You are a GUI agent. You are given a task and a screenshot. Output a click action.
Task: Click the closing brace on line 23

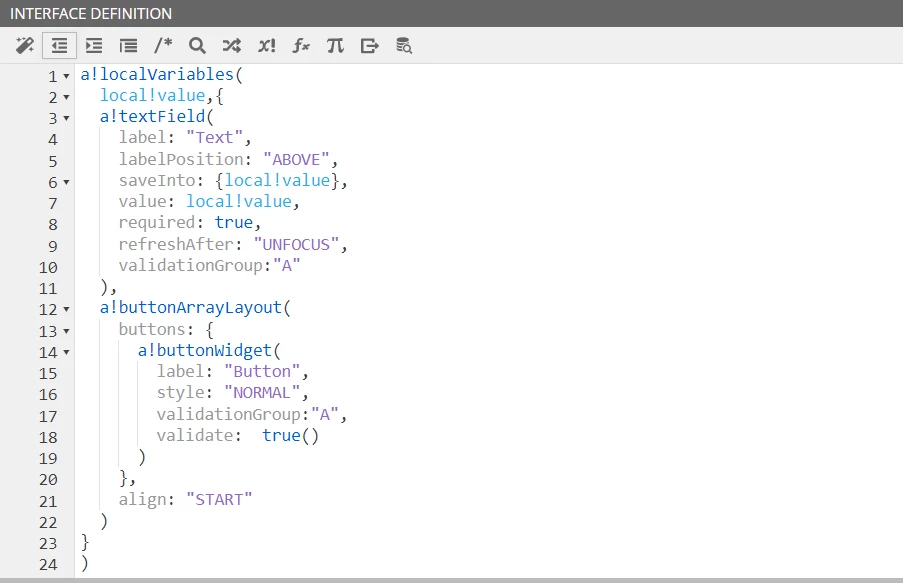(85, 542)
